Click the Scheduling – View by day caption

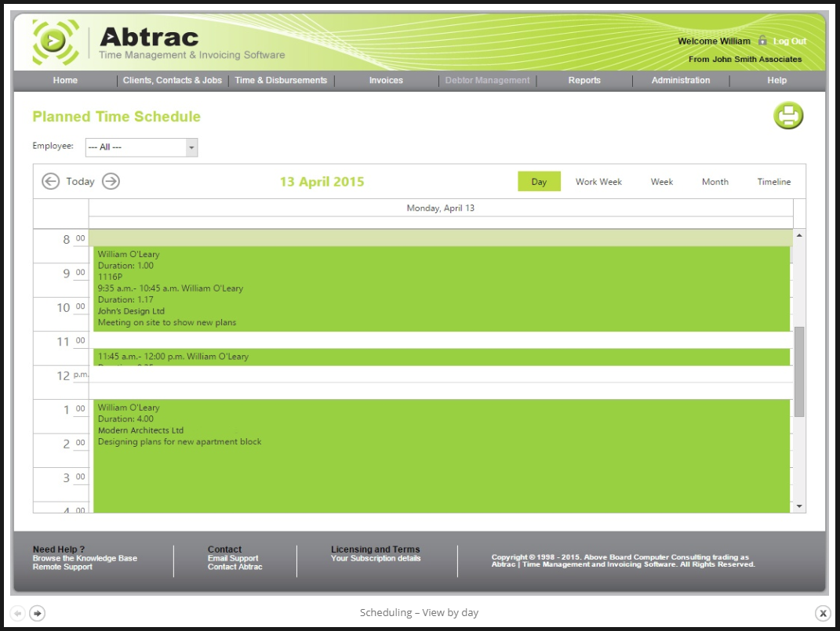[x=419, y=613]
